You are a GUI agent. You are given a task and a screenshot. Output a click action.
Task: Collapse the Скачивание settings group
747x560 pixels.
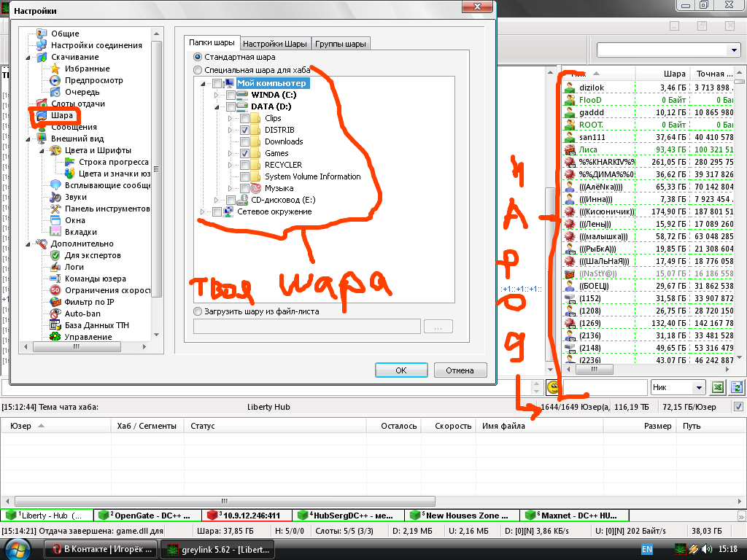tap(28, 57)
